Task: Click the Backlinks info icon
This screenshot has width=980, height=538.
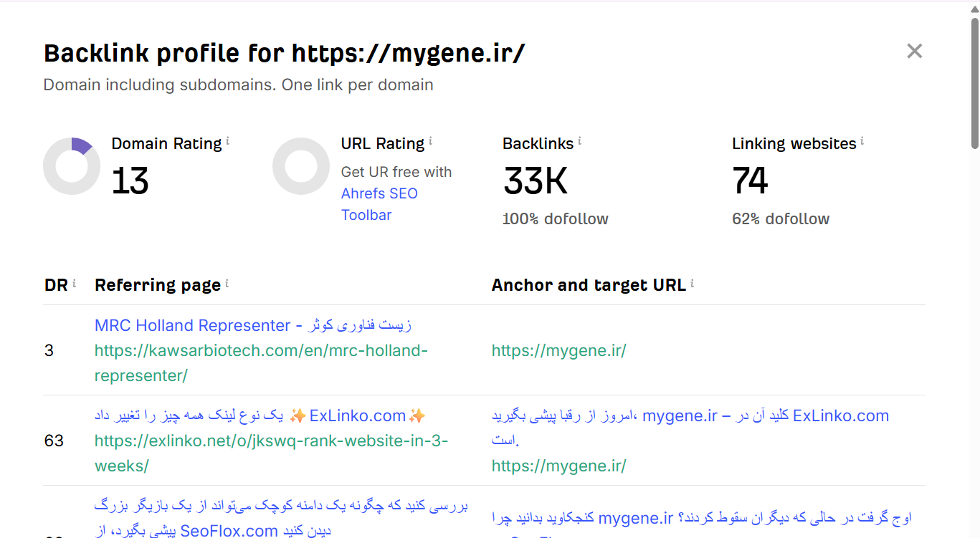Action: point(580,141)
